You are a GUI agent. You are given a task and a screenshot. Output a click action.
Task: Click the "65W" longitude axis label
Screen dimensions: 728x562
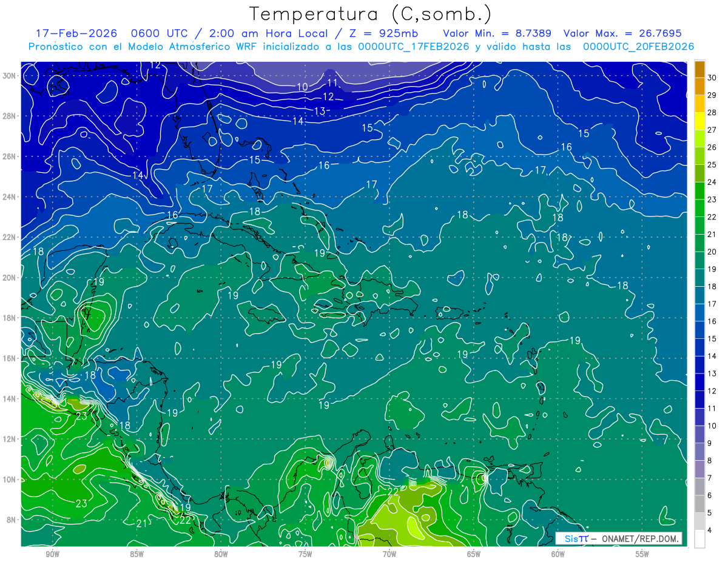click(474, 554)
